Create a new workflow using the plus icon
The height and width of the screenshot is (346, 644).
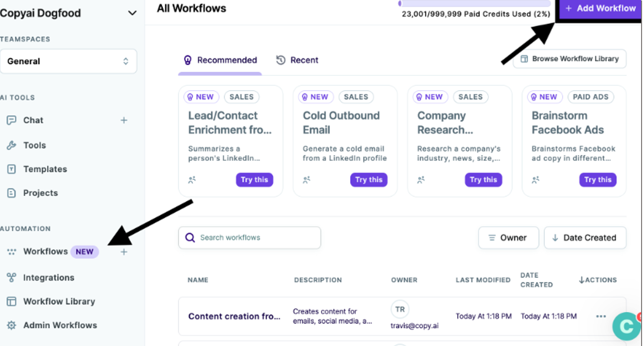[123, 252]
